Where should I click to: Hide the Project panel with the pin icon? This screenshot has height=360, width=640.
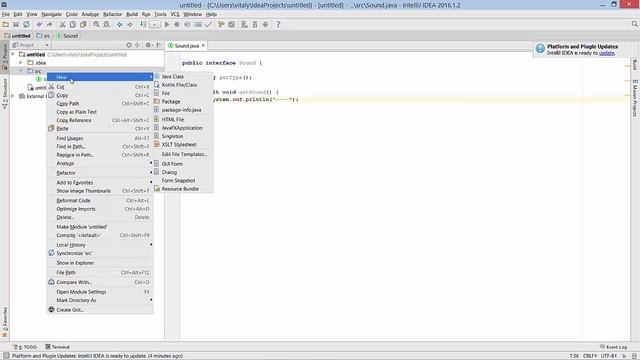click(x=159, y=45)
